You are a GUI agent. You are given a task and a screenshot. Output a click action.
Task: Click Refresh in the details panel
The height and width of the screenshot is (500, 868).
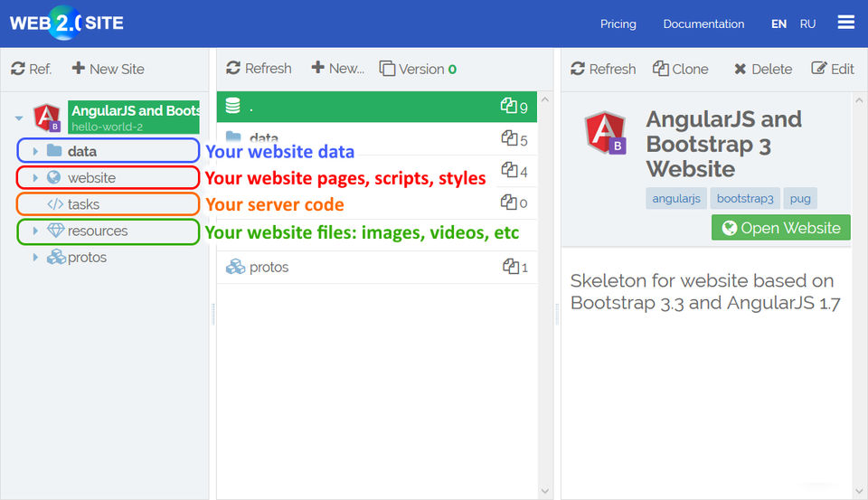[x=603, y=69]
